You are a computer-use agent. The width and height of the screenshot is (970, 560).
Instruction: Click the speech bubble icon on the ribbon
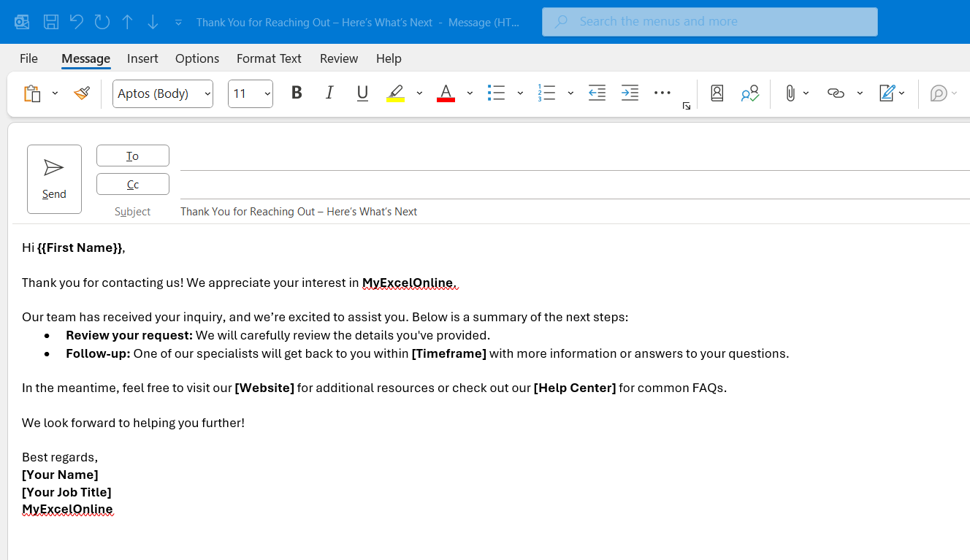[939, 93]
